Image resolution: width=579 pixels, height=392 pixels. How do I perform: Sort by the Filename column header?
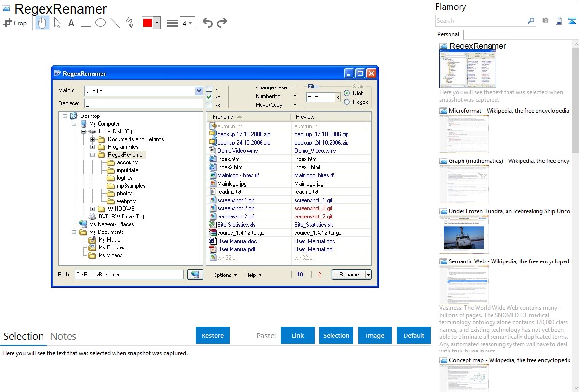coord(248,117)
